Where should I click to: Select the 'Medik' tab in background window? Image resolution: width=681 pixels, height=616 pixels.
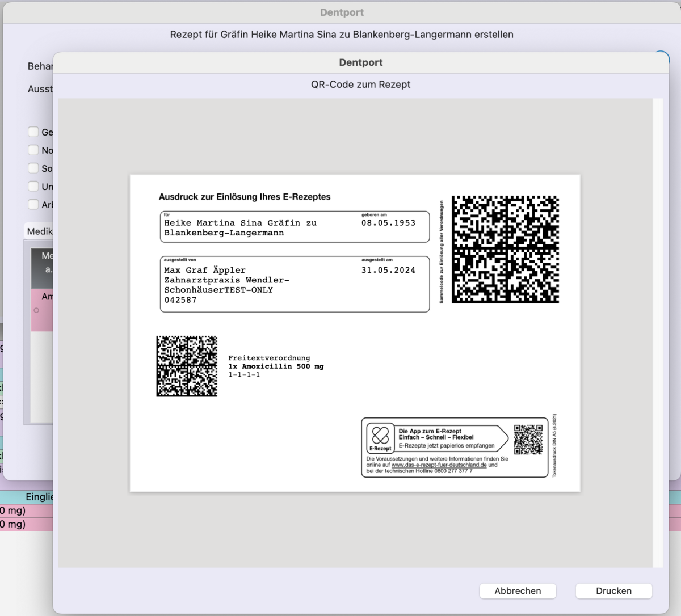(x=39, y=231)
